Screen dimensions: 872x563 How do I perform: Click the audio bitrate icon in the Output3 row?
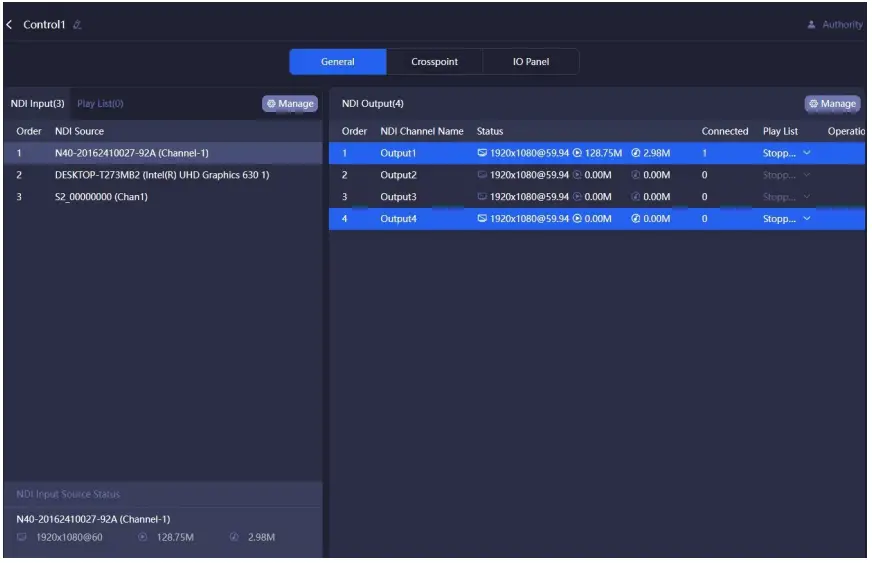tap(636, 196)
